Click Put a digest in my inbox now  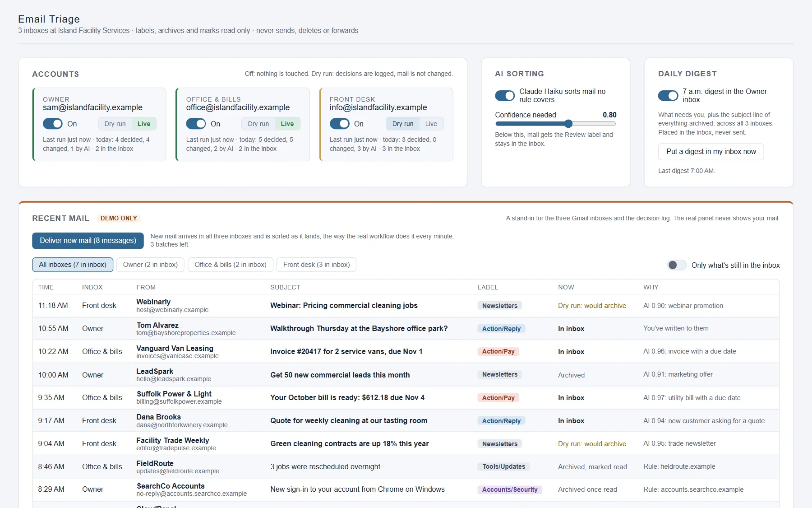(x=711, y=152)
